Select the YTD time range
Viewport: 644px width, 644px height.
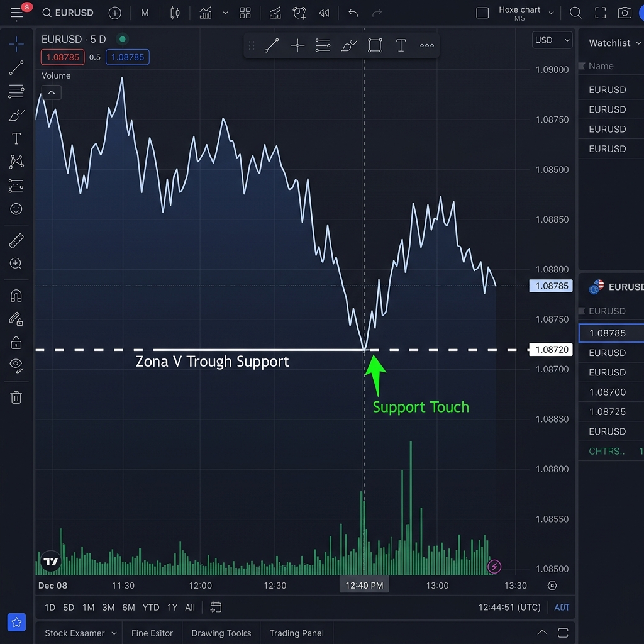click(151, 608)
